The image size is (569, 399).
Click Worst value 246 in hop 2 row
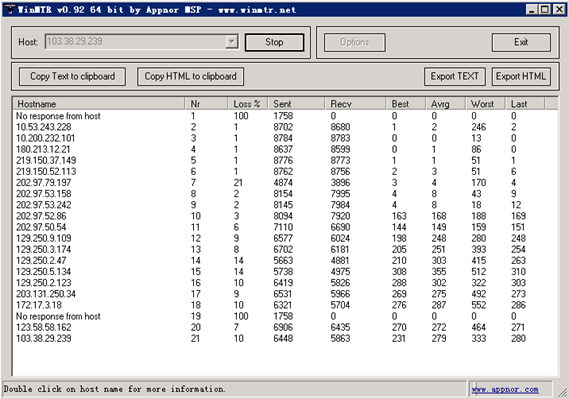pos(479,127)
